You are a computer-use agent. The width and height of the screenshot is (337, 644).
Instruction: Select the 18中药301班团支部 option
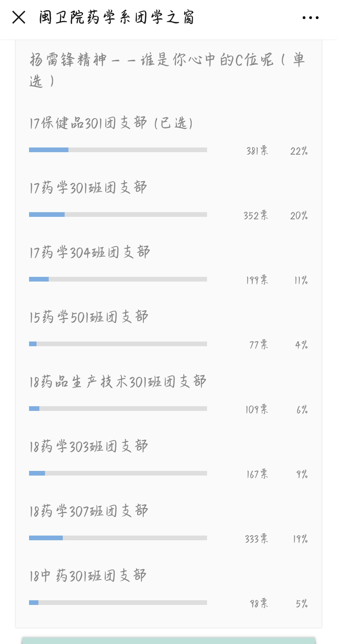click(x=88, y=576)
